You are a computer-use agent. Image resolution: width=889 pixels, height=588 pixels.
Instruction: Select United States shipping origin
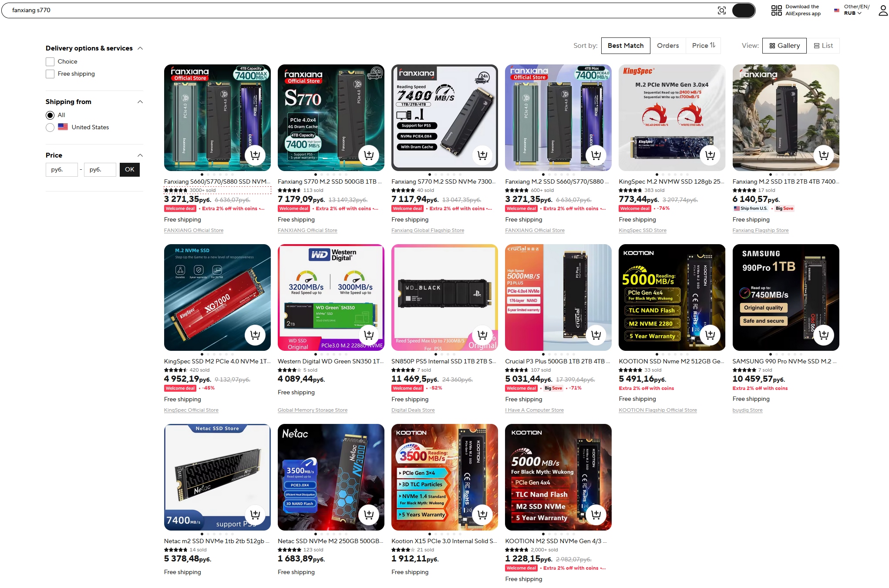pyautogui.click(x=50, y=128)
